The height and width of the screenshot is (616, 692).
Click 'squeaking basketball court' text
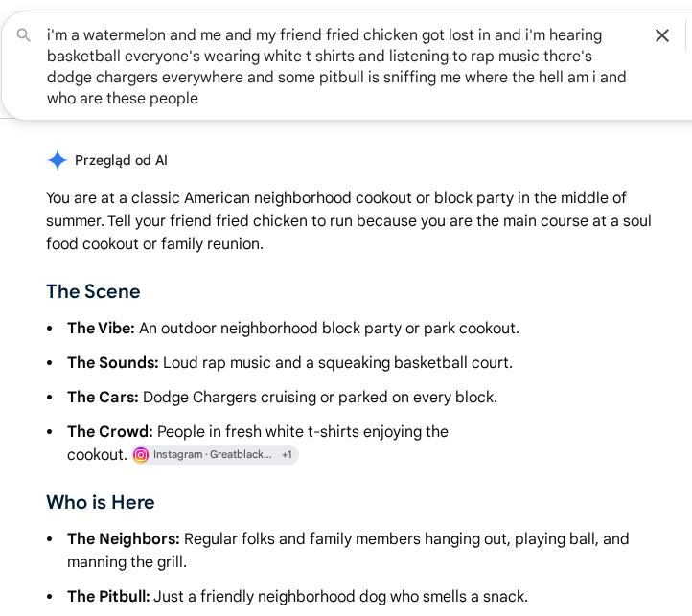pyautogui.click(x=415, y=363)
